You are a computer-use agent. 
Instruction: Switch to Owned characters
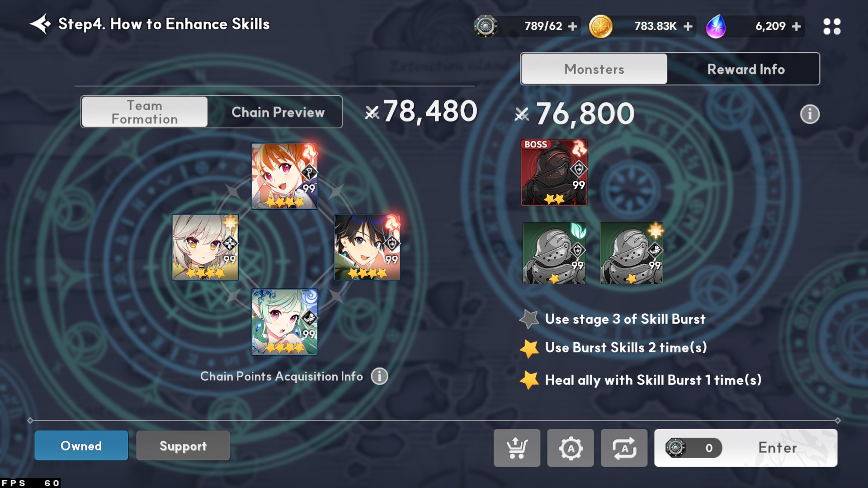point(81,446)
